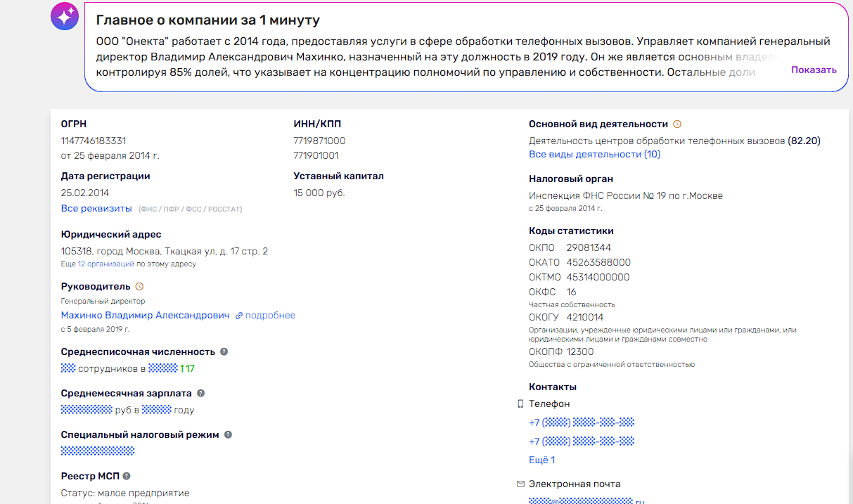Click the blurred special tax regime value
This screenshot has height=504, width=853.
click(x=98, y=451)
